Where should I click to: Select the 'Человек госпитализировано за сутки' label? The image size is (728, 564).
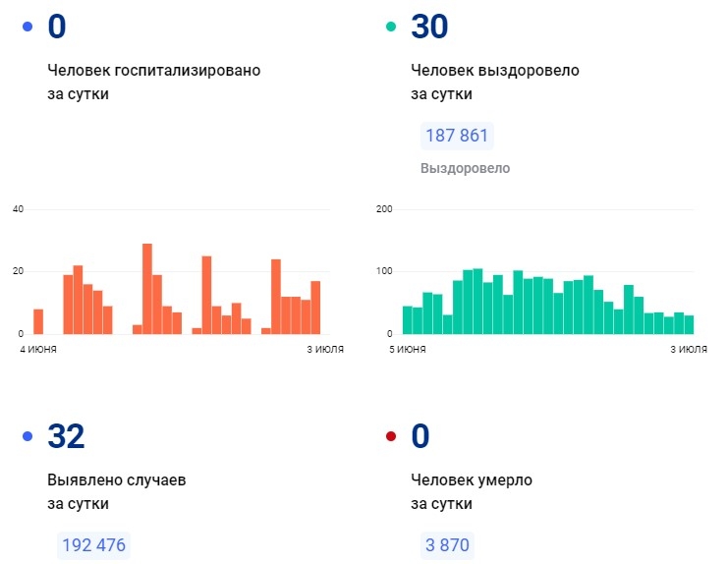tap(154, 83)
